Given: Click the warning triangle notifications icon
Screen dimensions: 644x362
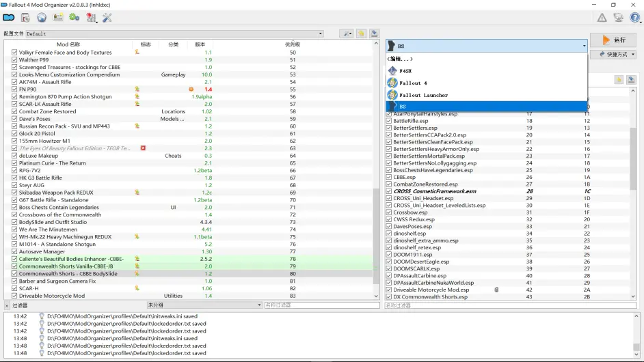Looking at the screenshot, I should pos(602,18).
